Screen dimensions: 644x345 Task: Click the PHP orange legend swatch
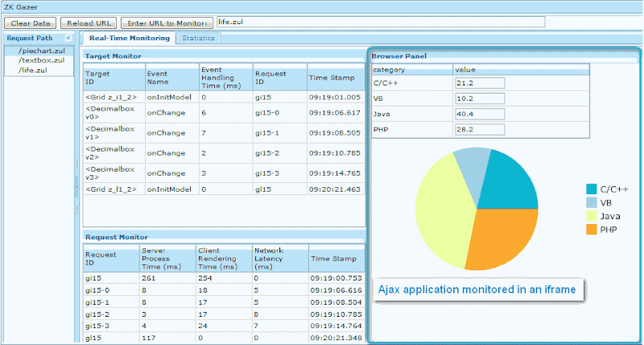(592, 230)
